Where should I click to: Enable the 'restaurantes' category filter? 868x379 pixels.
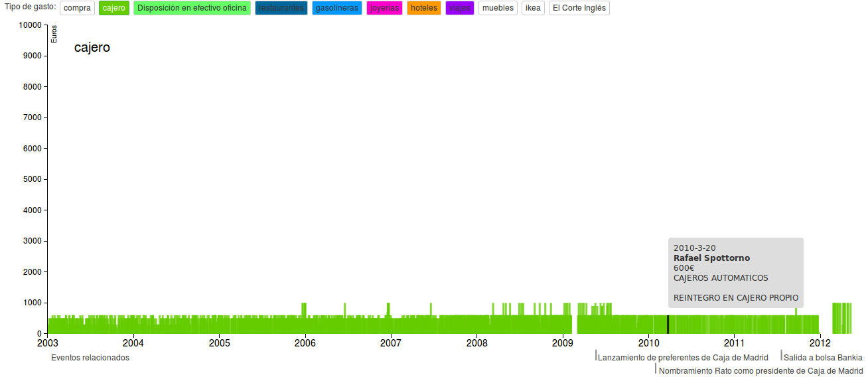[x=281, y=8]
